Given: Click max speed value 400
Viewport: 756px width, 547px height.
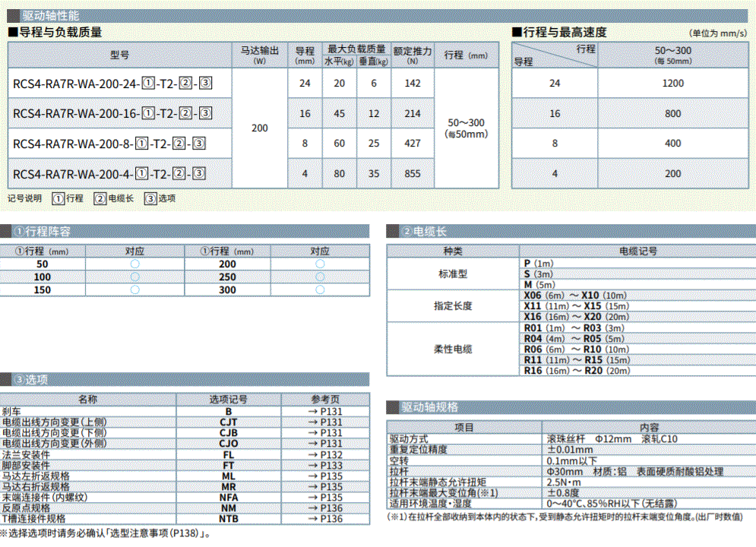Looking at the screenshot, I should (x=672, y=144).
